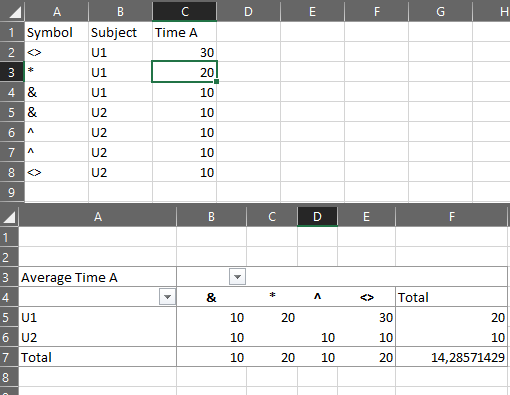The height and width of the screenshot is (395, 510).
Task: Click the '*' pivot column heading
Action: 272,297
